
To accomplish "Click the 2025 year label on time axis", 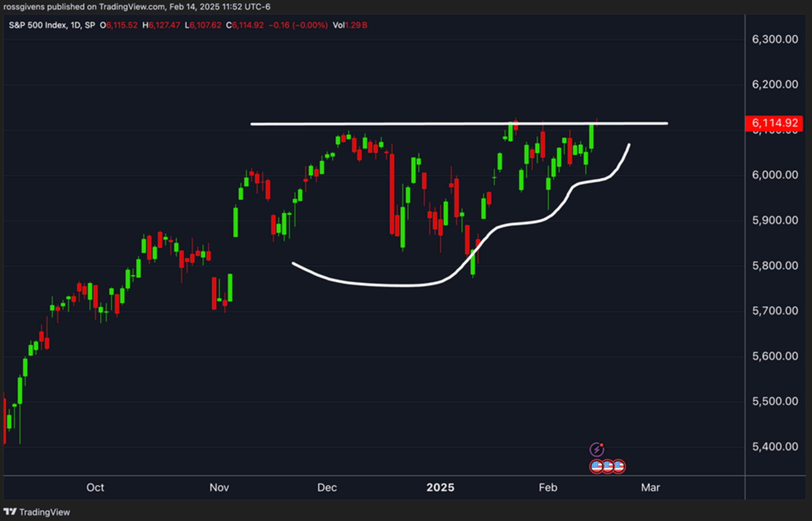I will tap(440, 487).
